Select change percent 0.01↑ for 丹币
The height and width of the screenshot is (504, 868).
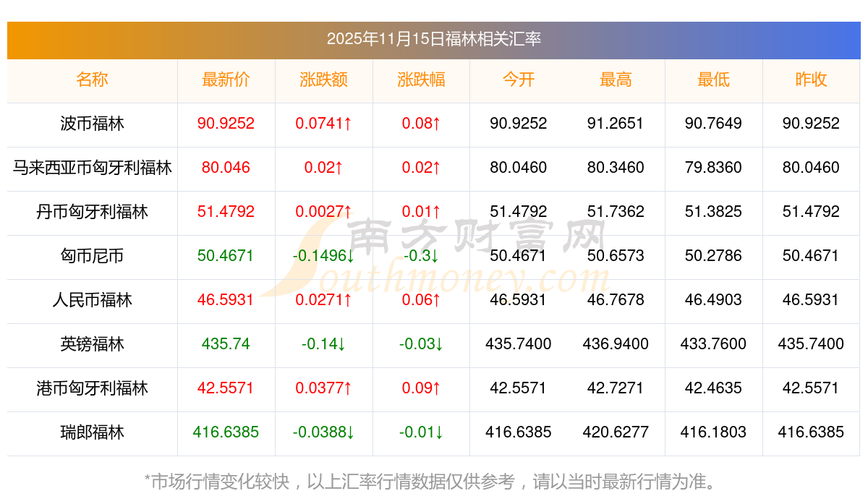pos(421,212)
